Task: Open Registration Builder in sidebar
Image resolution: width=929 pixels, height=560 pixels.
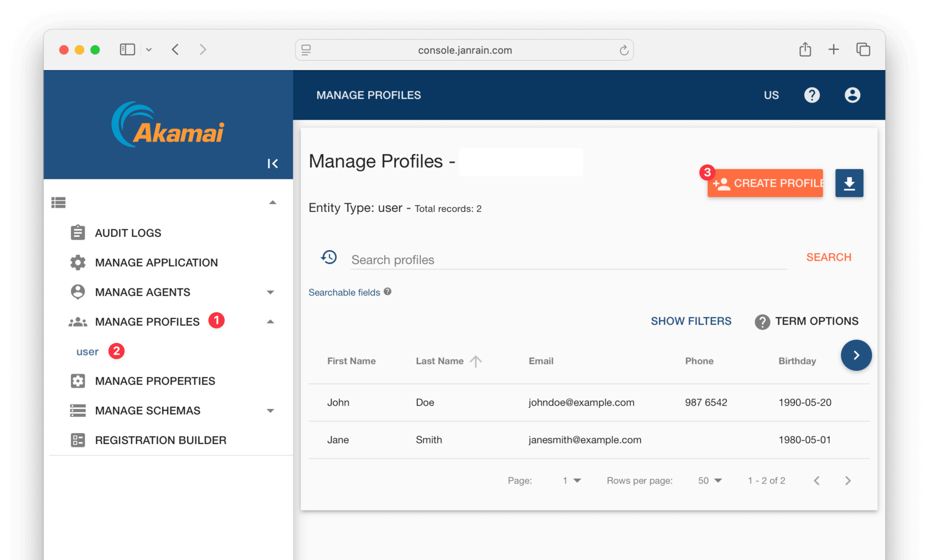Action: click(x=160, y=440)
